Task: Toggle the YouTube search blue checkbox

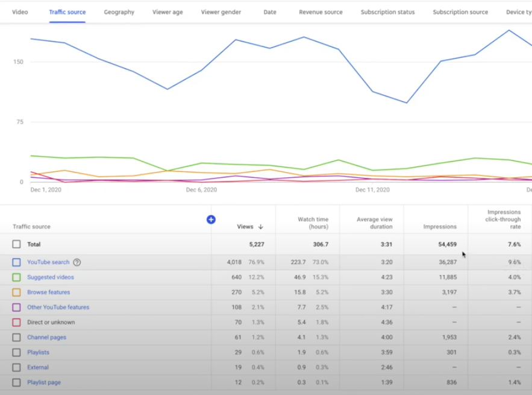Action: (x=16, y=262)
